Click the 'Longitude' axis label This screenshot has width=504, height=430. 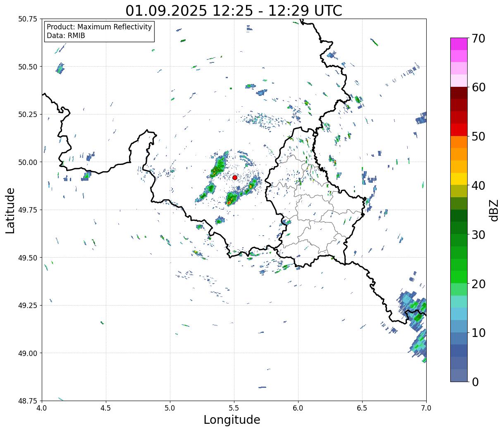[232, 420]
